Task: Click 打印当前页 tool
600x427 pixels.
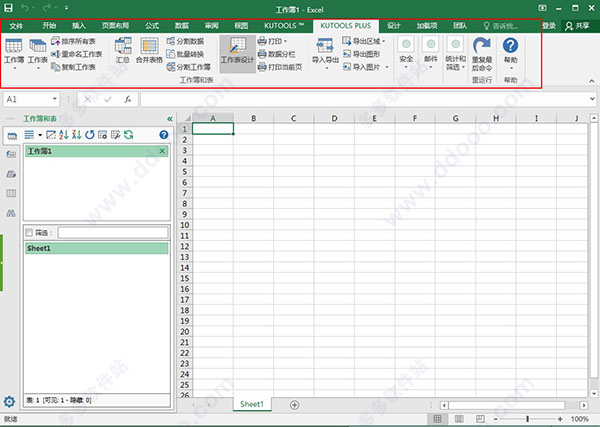Action: pos(280,67)
